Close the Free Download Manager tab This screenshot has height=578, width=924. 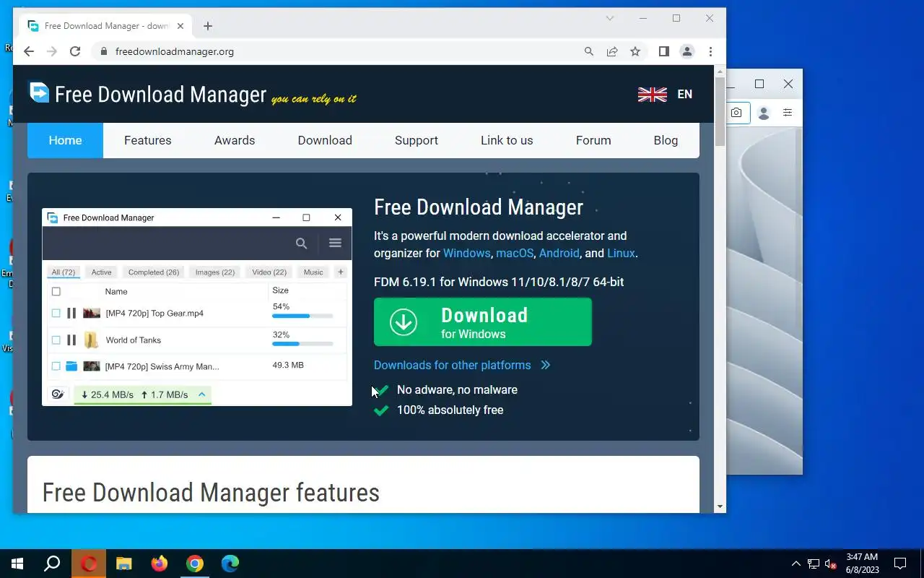[180, 26]
